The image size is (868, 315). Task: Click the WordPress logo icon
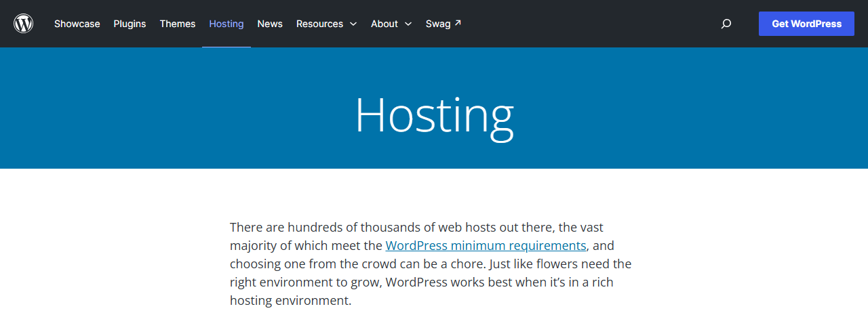point(24,24)
